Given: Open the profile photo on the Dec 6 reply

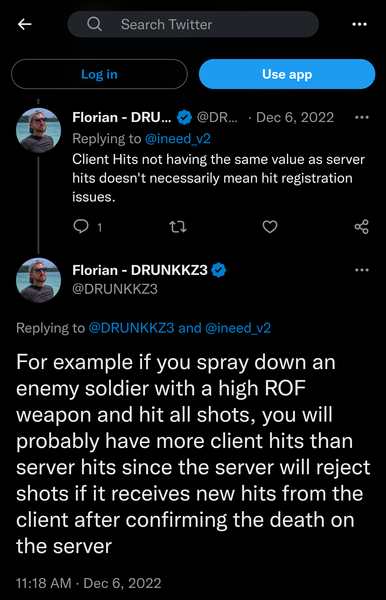Looking at the screenshot, I should 38,130.
